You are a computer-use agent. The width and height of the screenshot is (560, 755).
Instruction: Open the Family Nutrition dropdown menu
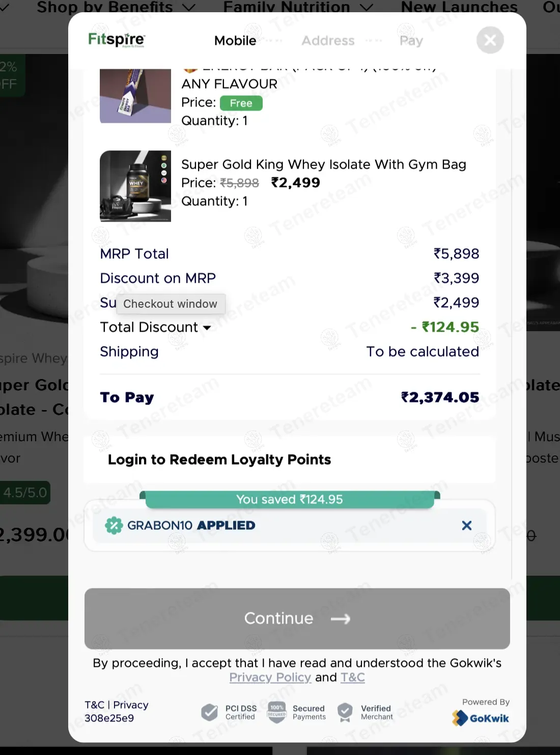[298, 7]
